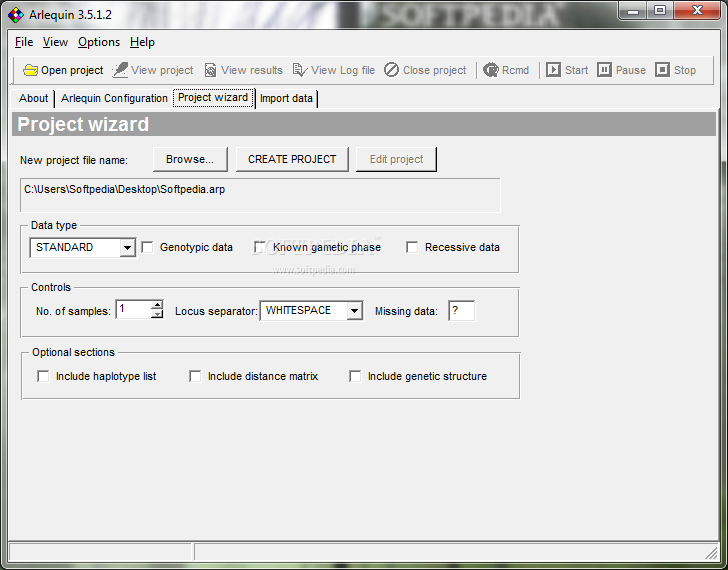Click the CREATE PROJECT button
This screenshot has width=728, height=570.
pyautogui.click(x=292, y=159)
